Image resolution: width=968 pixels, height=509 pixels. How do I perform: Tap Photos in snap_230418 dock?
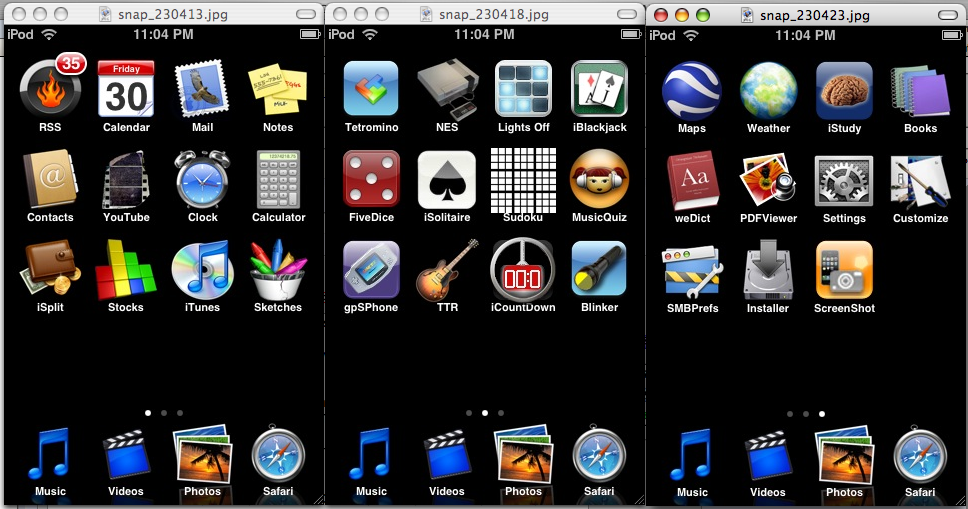tap(524, 455)
